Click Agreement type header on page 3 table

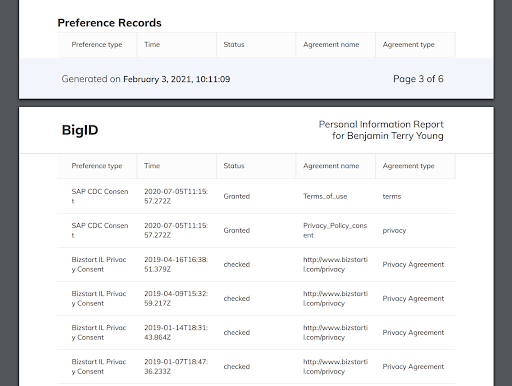[408, 45]
